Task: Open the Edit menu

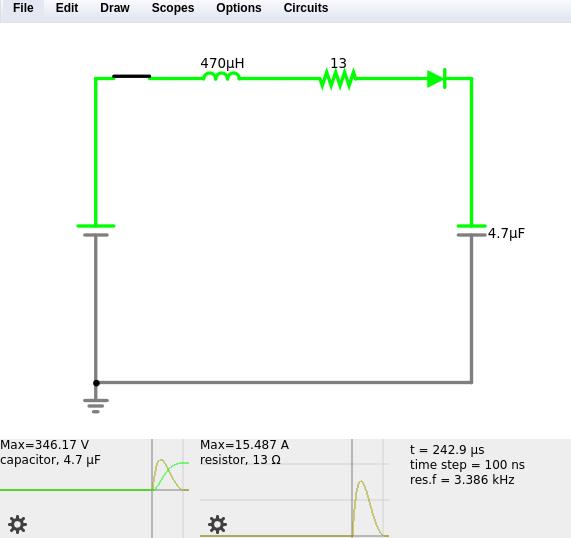Action: [x=67, y=8]
